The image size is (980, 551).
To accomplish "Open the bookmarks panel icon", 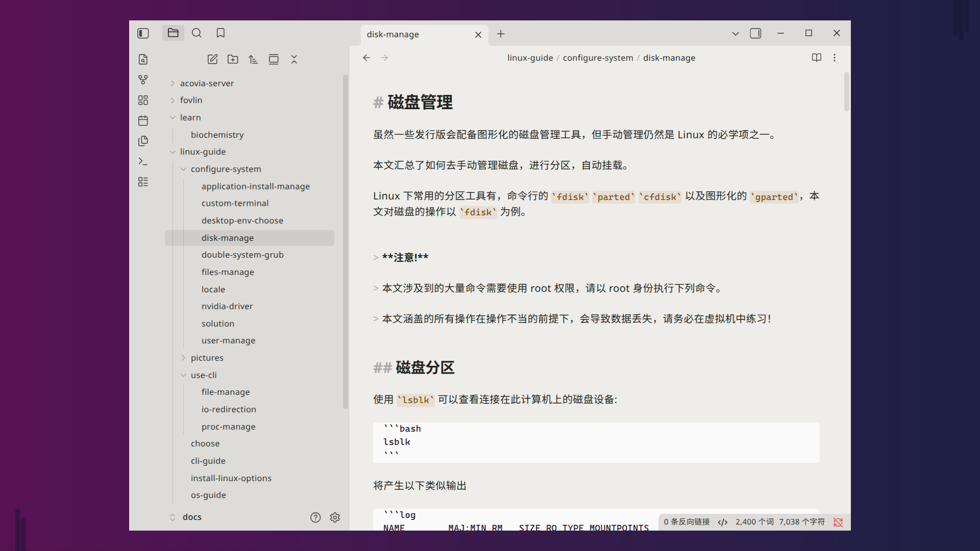I will click(x=220, y=33).
